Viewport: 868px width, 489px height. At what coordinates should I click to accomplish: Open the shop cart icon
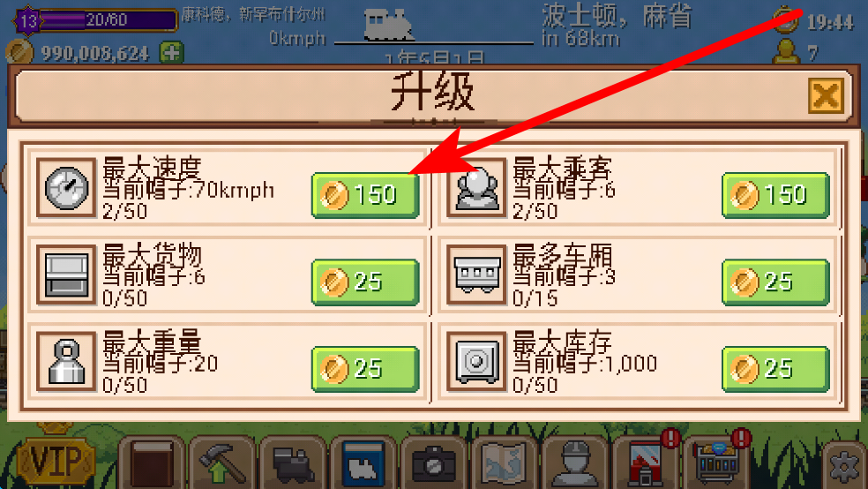click(x=717, y=463)
